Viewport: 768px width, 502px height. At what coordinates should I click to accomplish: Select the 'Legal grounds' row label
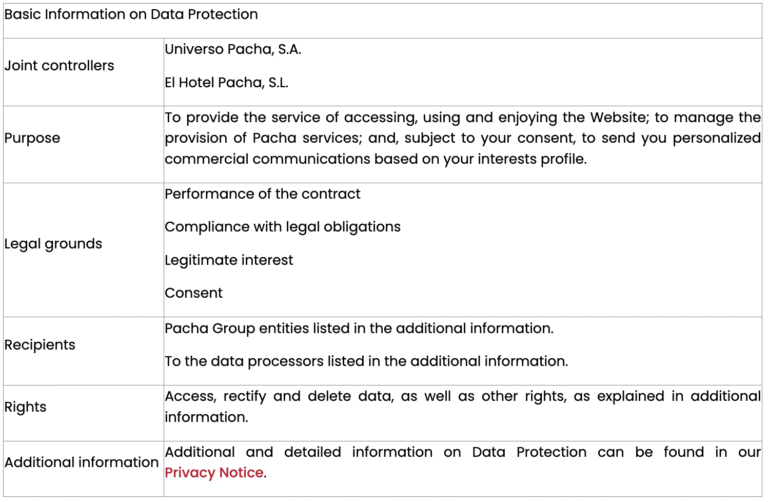(x=53, y=244)
